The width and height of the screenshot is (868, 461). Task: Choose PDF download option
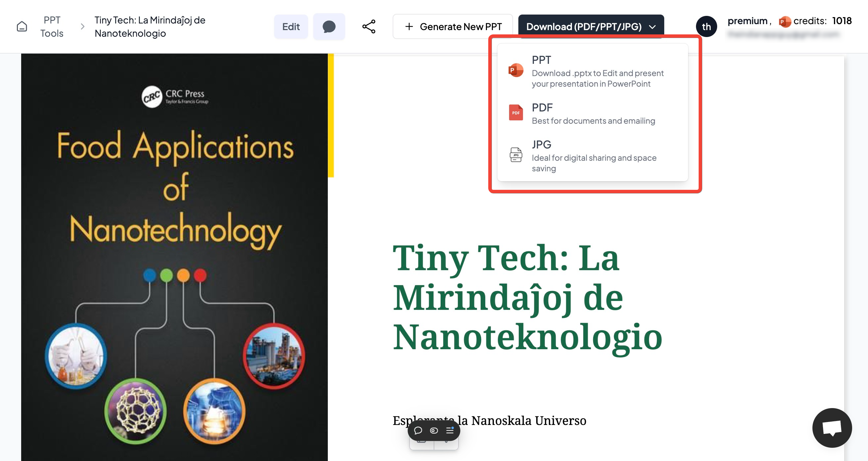tap(592, 113)
